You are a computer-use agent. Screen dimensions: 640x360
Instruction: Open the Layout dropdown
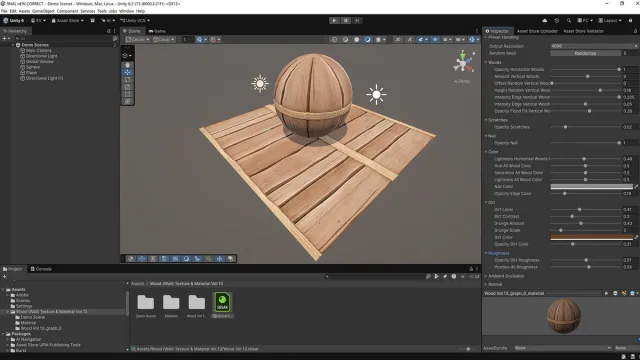coord(610,20)
